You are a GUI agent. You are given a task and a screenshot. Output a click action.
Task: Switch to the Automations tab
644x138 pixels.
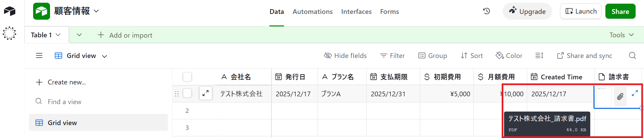(x=312, y=12)
